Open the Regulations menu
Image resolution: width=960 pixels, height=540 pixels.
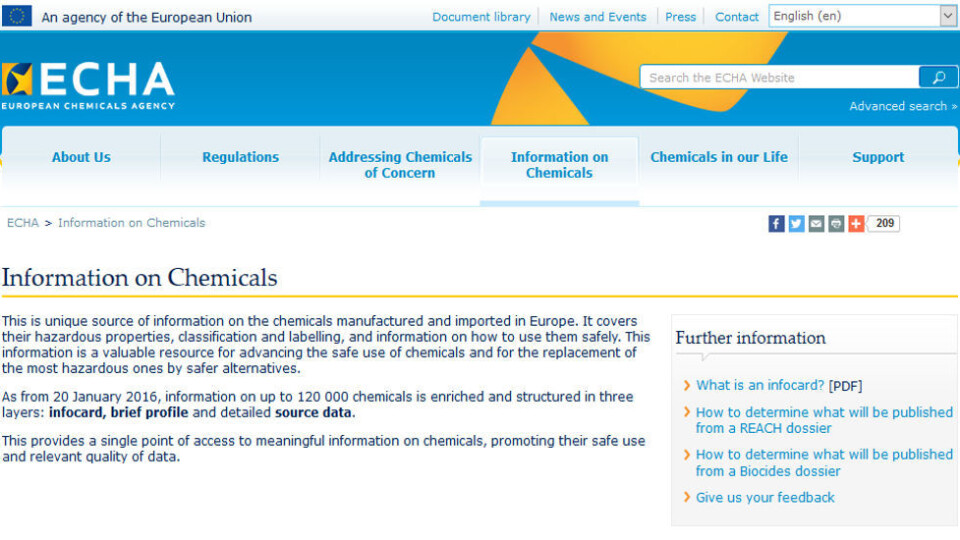241,157
